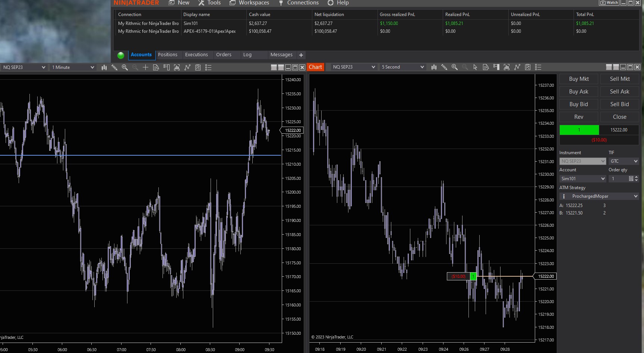Click the Close position button

[x=619, y=117]
